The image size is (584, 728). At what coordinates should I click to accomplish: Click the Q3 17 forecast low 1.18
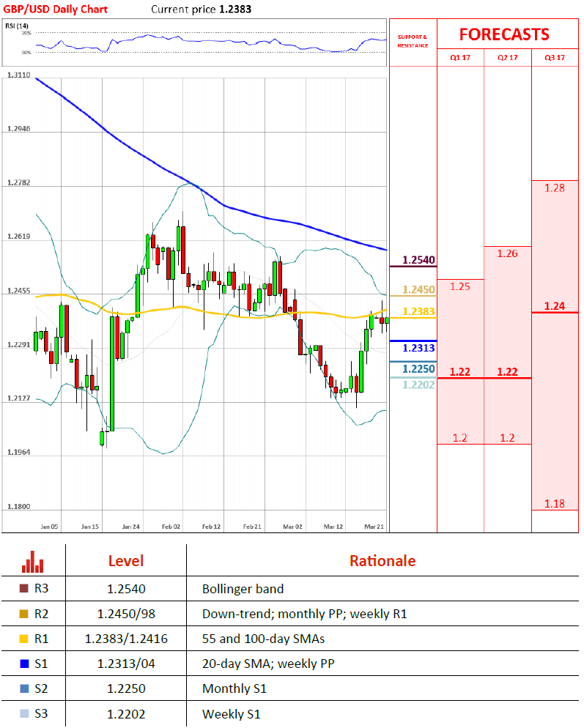(x=555, y=504)
